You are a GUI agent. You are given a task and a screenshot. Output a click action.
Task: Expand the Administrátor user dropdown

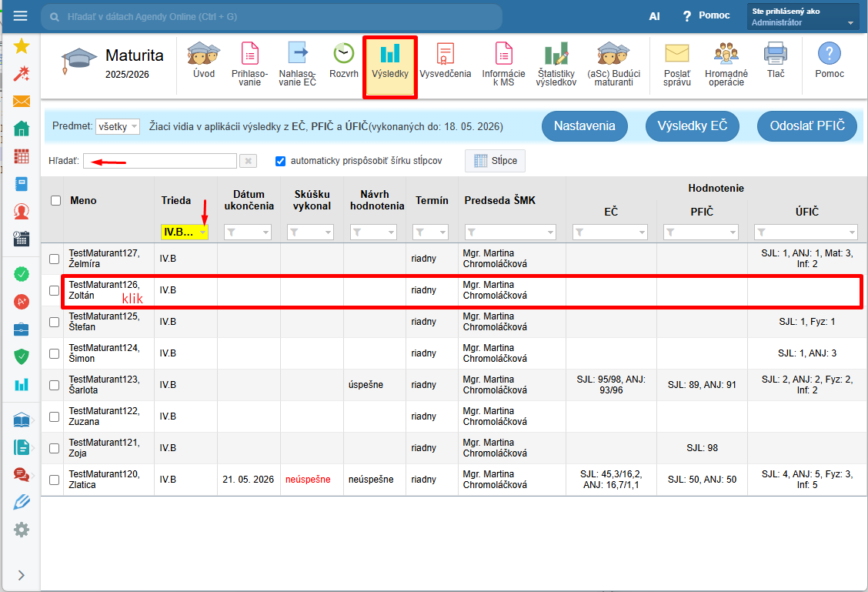[x=803, y=17]
